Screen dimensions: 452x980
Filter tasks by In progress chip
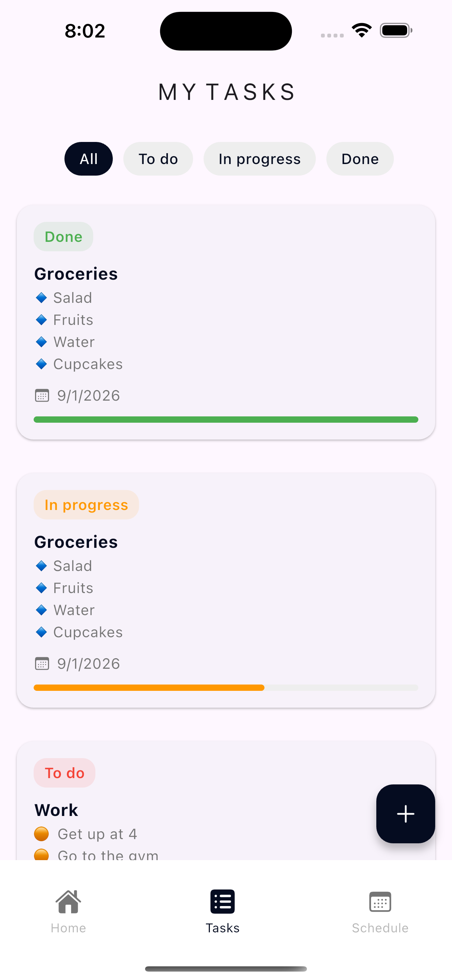tap(260, 159)
